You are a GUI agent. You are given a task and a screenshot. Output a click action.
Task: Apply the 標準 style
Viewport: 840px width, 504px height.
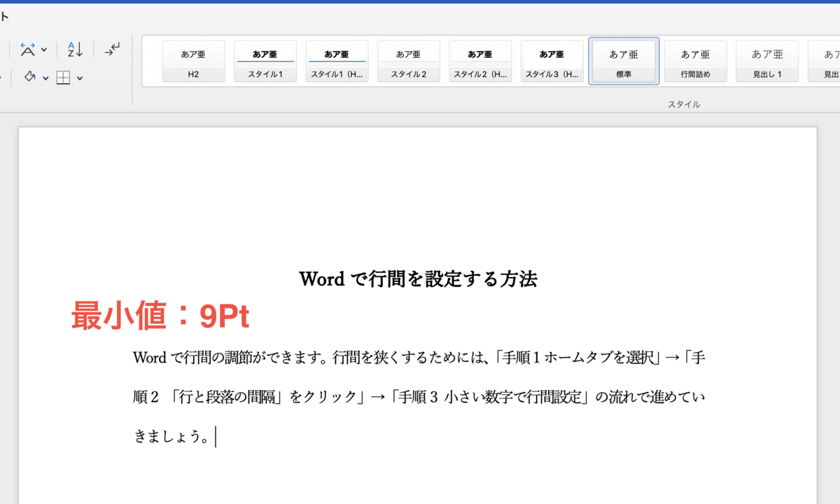(x=623, y=61)
